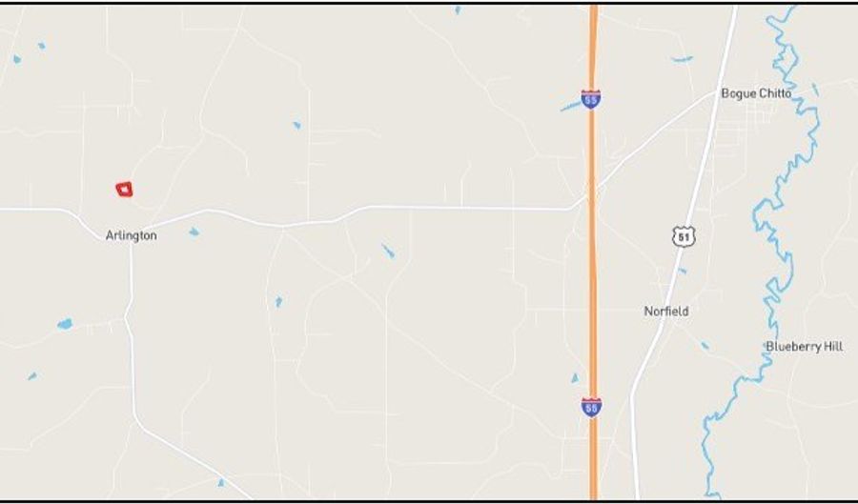Click the small pond at bottom near Arlington road
The image size is (858, 504).
[x=220, y=483]
